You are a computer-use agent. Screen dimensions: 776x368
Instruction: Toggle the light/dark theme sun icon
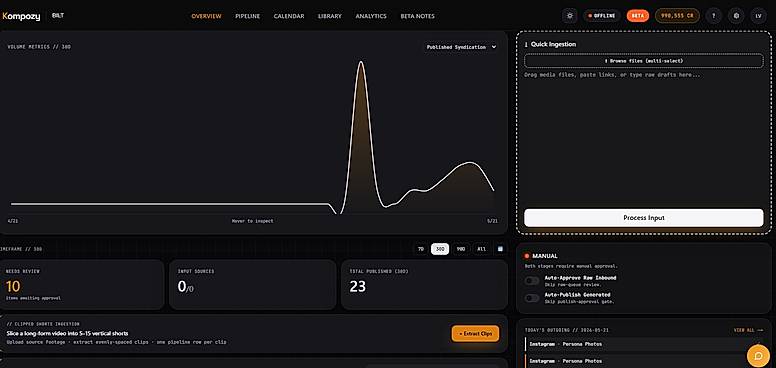570,16
